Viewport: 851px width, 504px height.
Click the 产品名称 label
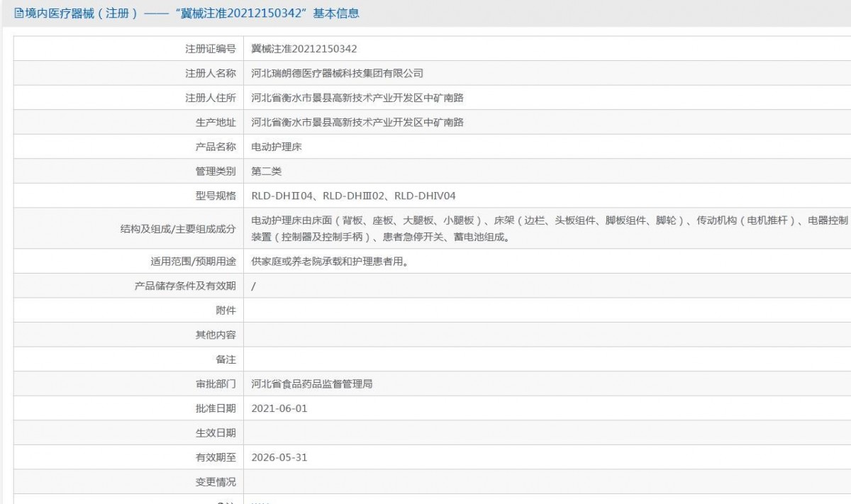pyautogui.click(x=216, y=147)
